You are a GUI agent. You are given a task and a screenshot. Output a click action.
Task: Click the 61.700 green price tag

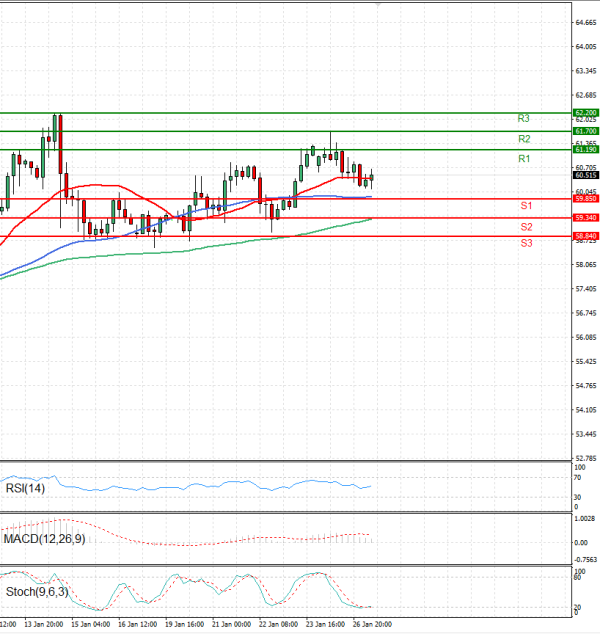[586, 131]
